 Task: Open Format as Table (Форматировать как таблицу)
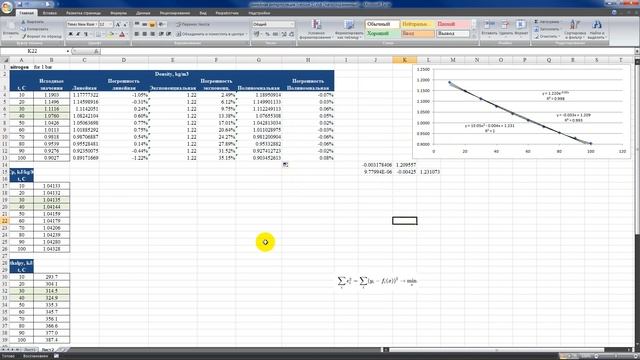[348, 29]
